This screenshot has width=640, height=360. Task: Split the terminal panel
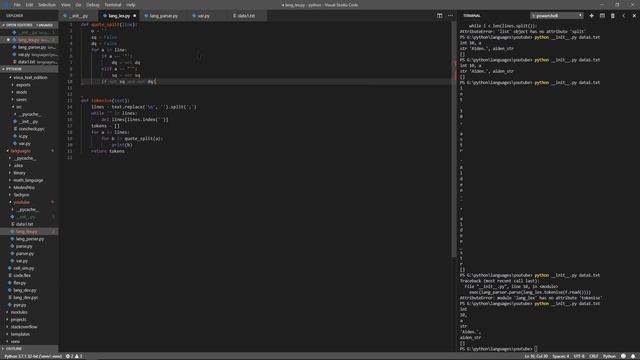602,16
